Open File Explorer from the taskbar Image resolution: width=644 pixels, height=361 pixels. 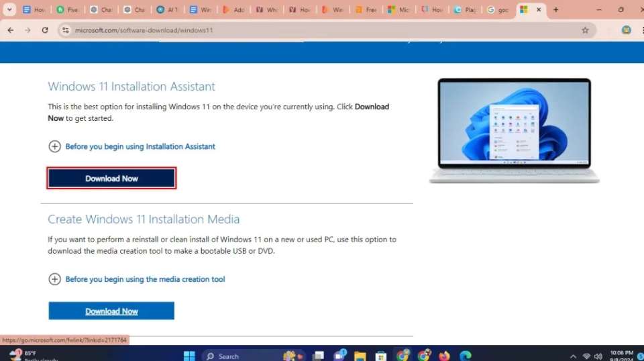click(x=360, y=356)
